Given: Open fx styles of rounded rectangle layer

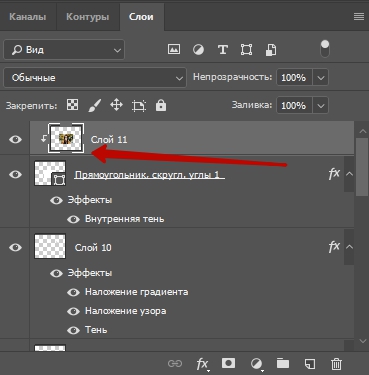Looking at the screenshot, I should pyautogui.click(x=334, y=174).
